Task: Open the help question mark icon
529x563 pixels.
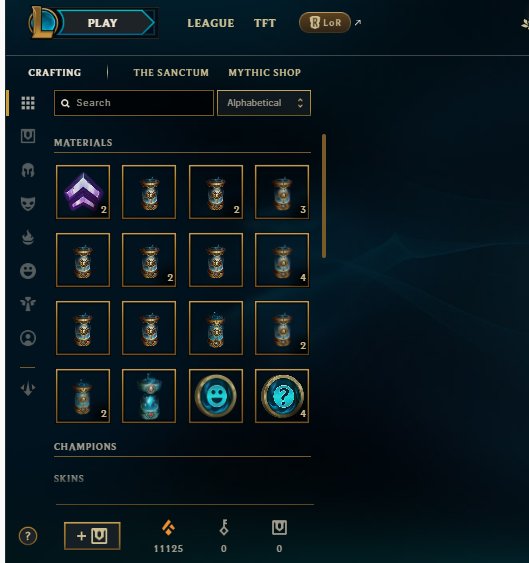Action: (28, 536)
